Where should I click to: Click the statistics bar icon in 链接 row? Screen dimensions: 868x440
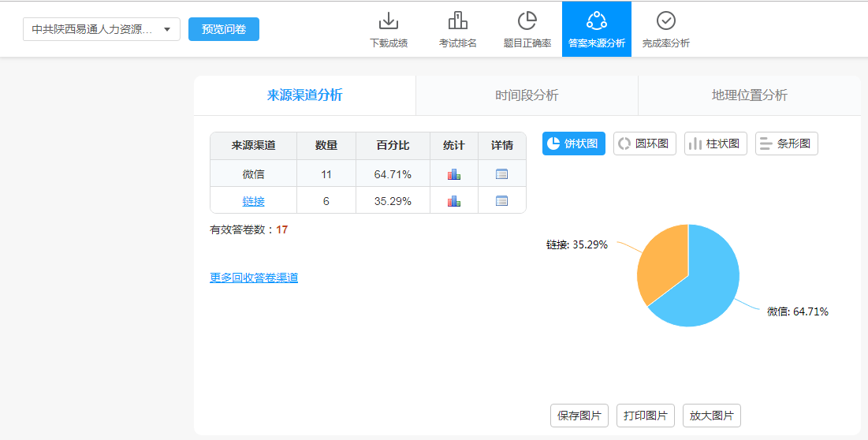454,201
